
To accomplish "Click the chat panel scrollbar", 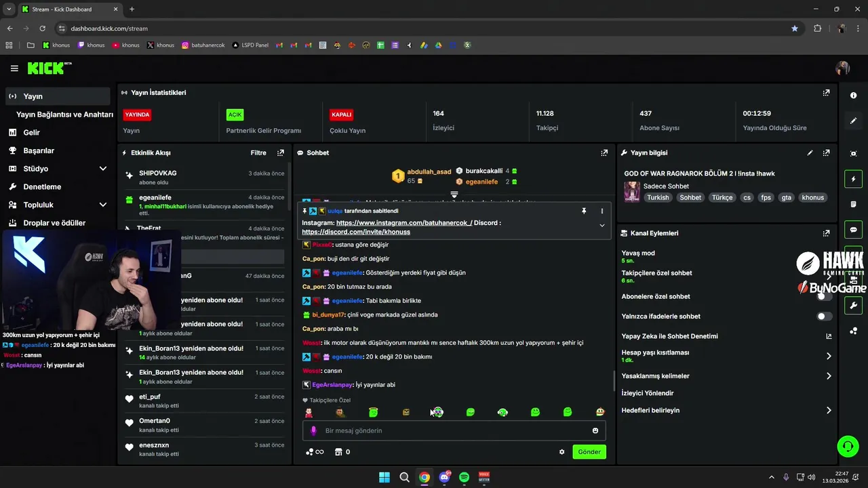I will [x=614, y=381].
